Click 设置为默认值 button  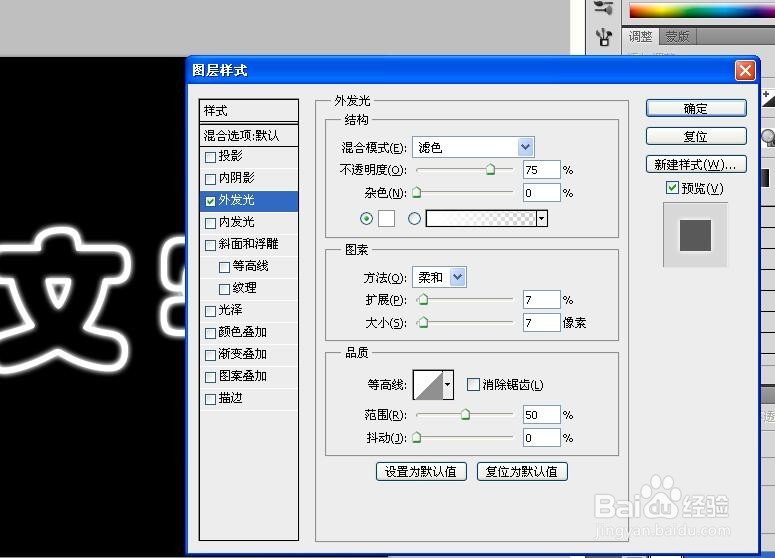pyautogui.click(x=421, y=472)
